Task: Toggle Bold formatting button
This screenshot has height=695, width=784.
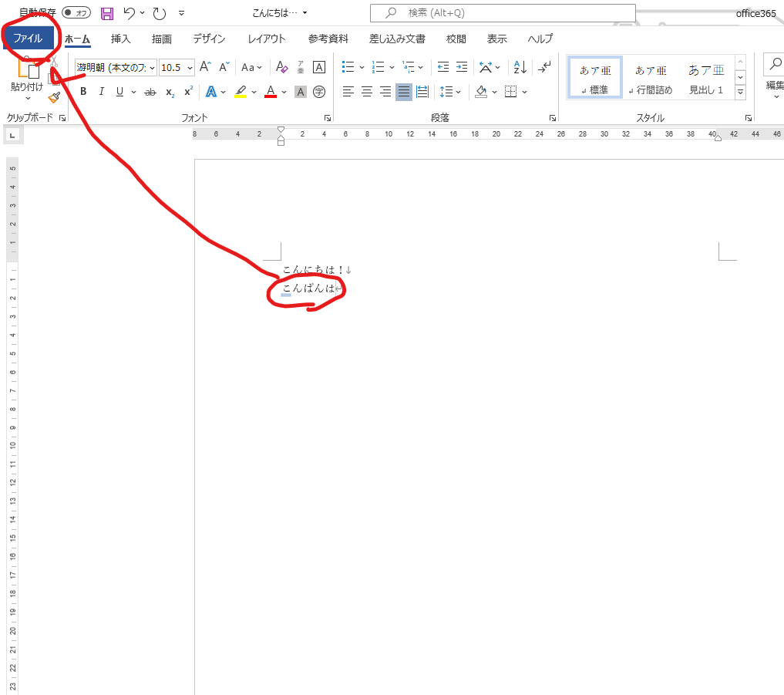Action: coord(83,92)
